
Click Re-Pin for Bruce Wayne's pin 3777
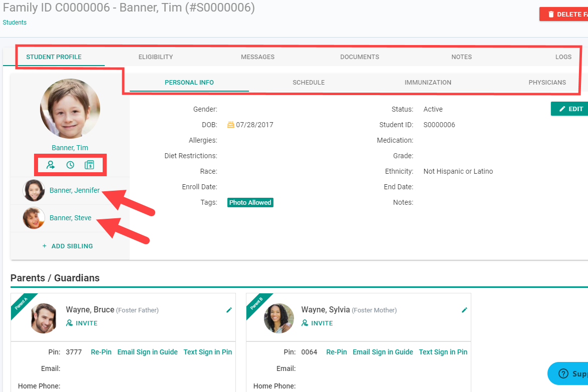tap(101, 352)
